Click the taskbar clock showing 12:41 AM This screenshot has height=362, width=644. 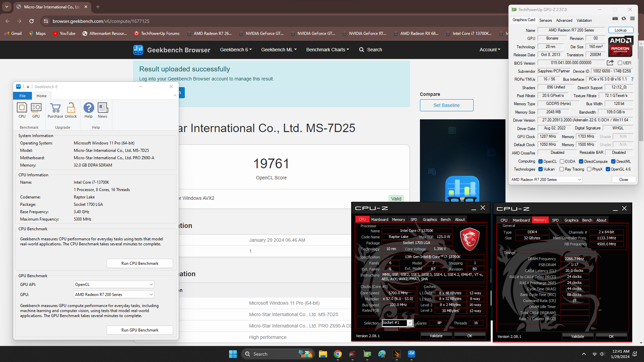click(x=621, y=354)
